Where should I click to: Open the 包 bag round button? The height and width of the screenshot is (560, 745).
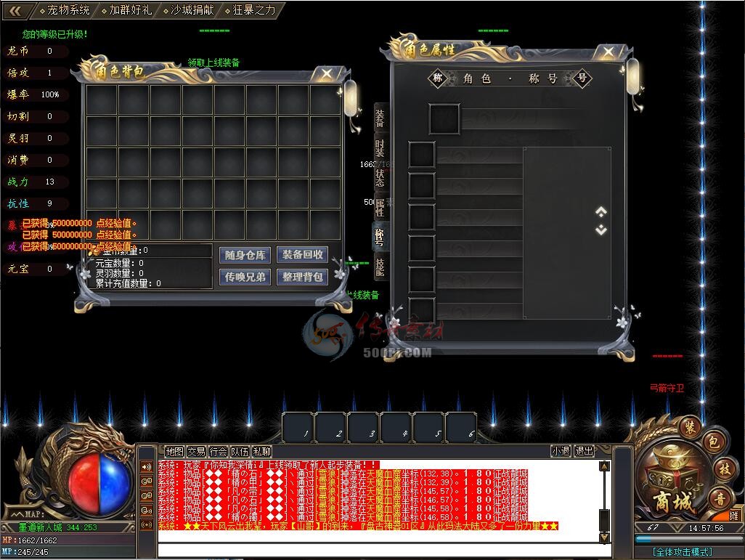pos(714,442)
